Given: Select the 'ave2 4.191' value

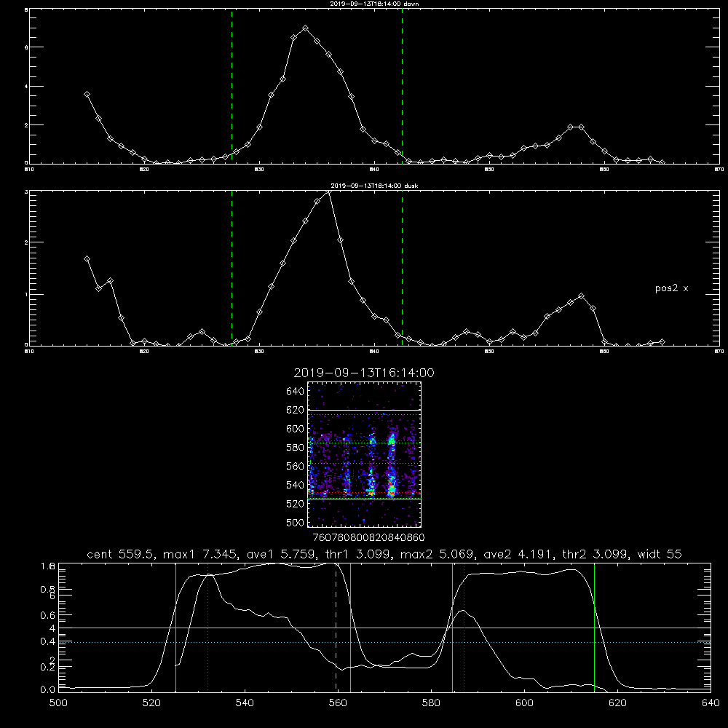Looking at the screenshot, I should pyautogui.click(x=518, y=554).
